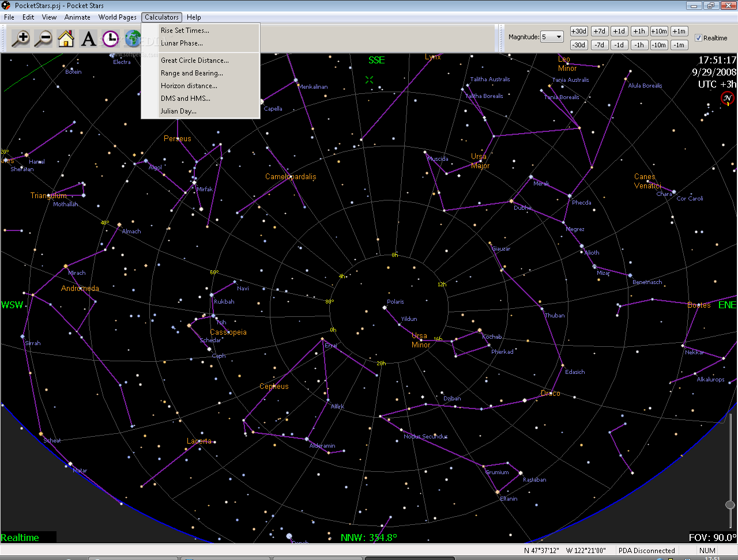
Task: Click the Cepheus constellation label
Action: [x=274, y=387]
